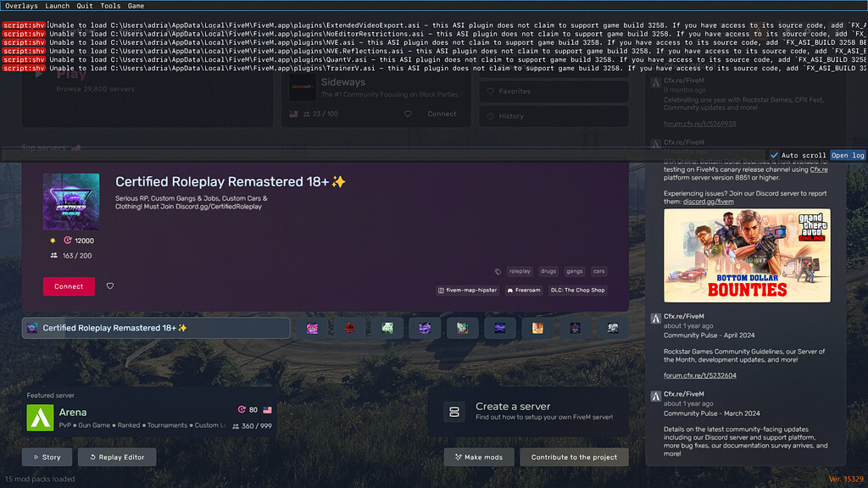868x488 pixels.
Task: Open the Tools menu
Action: point(110,6)
